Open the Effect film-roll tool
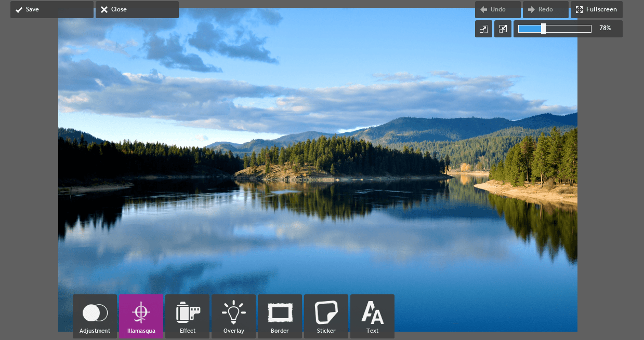 pyautogui.click(x=187, y=316)
